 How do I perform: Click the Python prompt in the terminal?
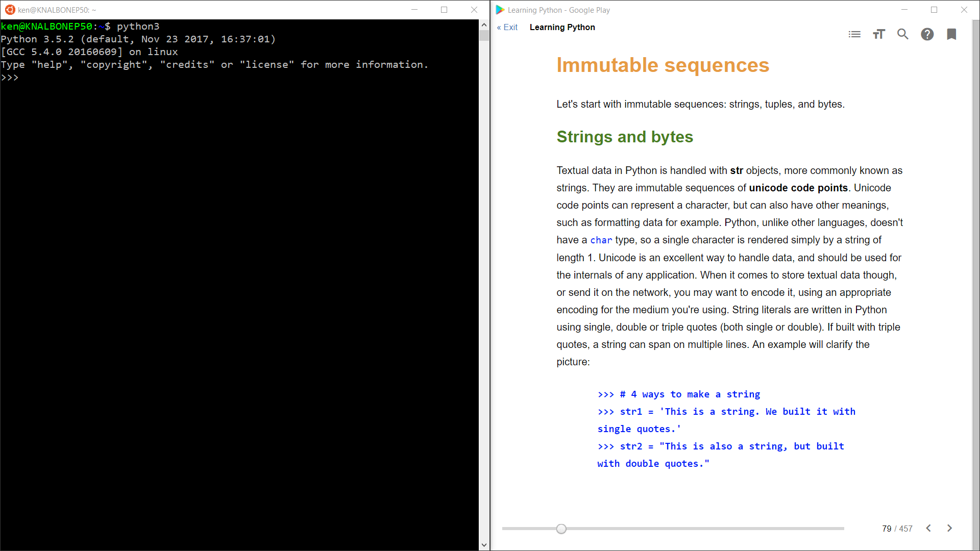10,77
